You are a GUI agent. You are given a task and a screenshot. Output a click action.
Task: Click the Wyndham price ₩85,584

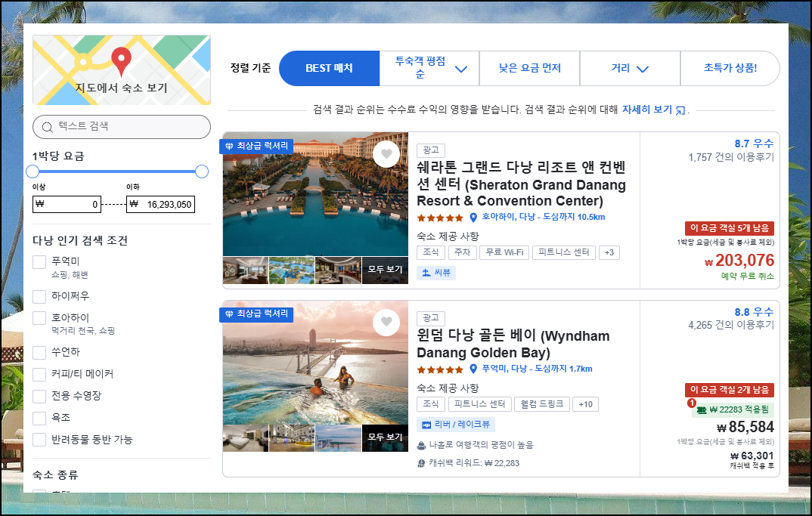(x=745, y=427)
